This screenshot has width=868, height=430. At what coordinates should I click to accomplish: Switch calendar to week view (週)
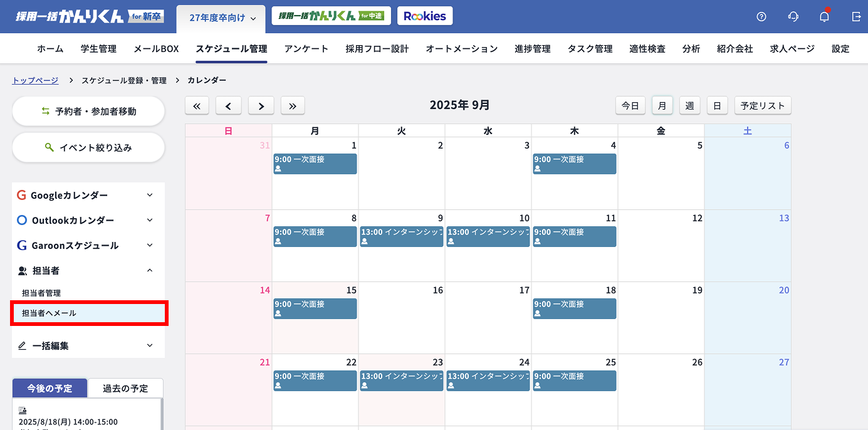(x=689, y=106)
